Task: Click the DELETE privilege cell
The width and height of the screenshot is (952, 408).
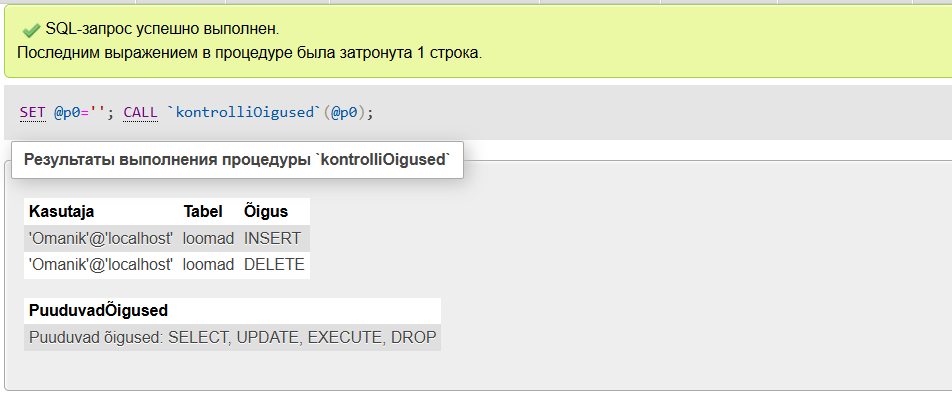Action: [274, 265]
